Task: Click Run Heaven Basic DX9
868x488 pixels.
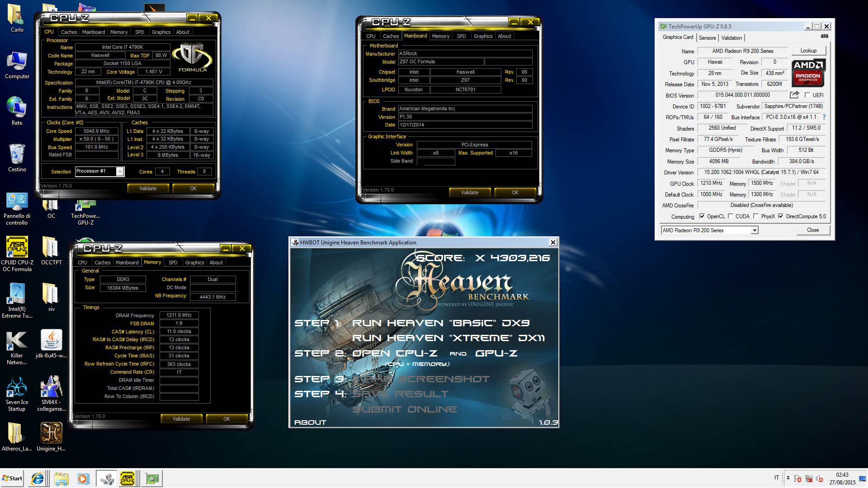Action: [440, 323]
